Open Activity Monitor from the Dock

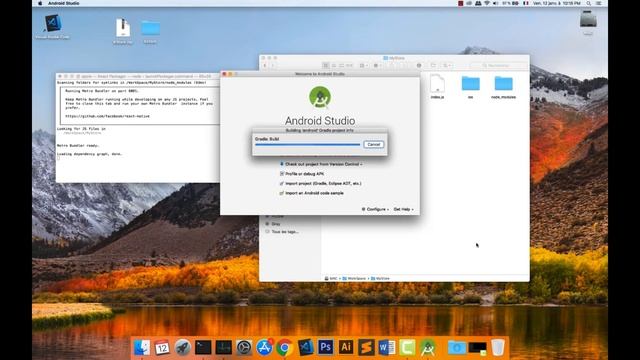coord(223,347)
